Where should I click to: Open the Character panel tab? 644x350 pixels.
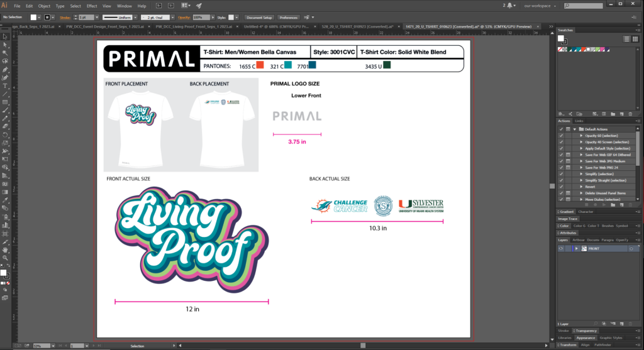point(586,212)
